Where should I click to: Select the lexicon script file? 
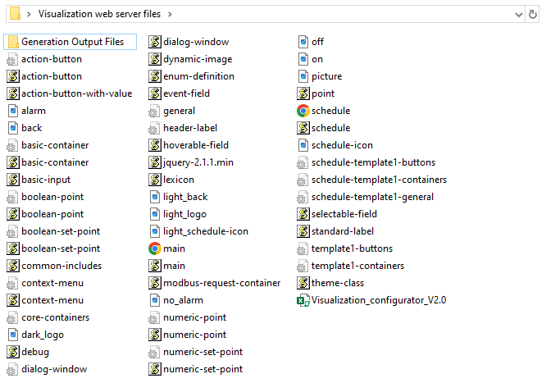tap(178, 180)
